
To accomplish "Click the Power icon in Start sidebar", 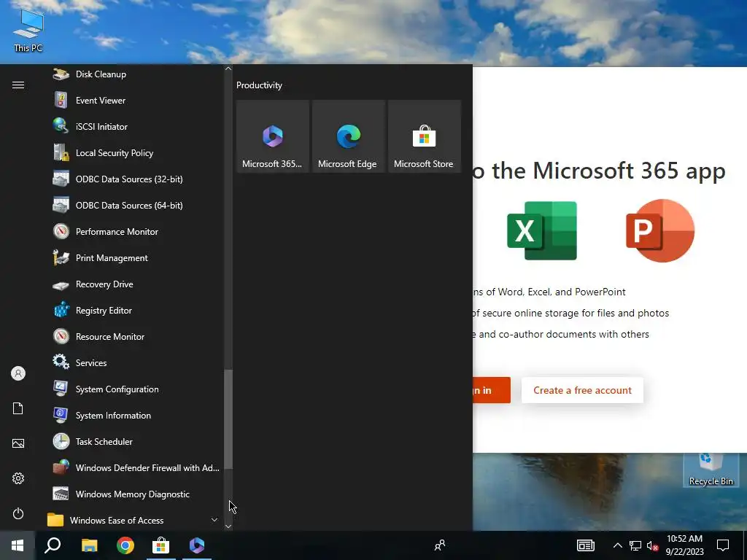I will (x=18, y=513).
